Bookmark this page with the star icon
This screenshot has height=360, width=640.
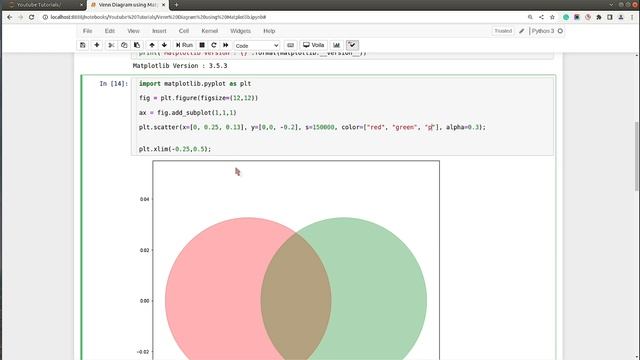(552, 17)
